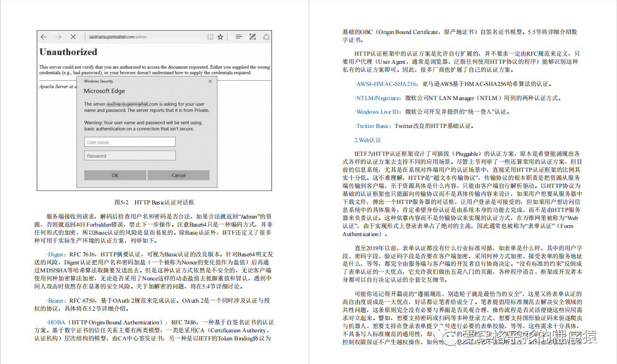
Task: Click the Windows Security caption text
Action: pyautogui.click(x=99, y=81)
